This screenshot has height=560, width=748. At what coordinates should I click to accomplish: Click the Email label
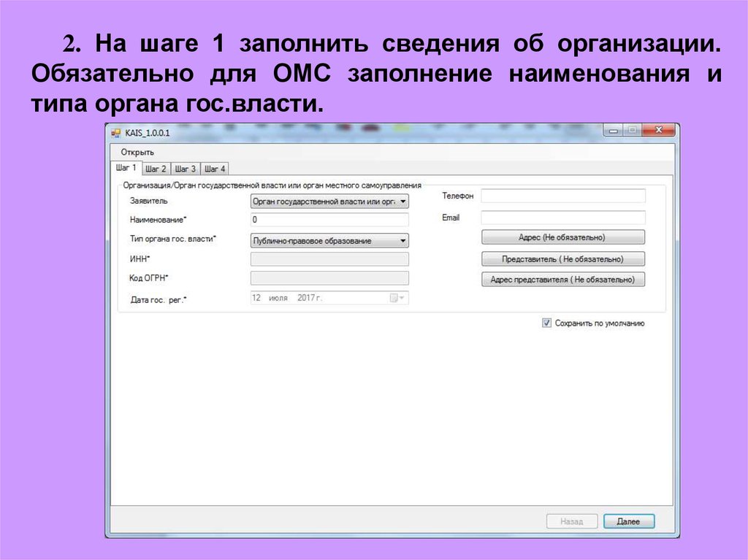tap(451, 218)
